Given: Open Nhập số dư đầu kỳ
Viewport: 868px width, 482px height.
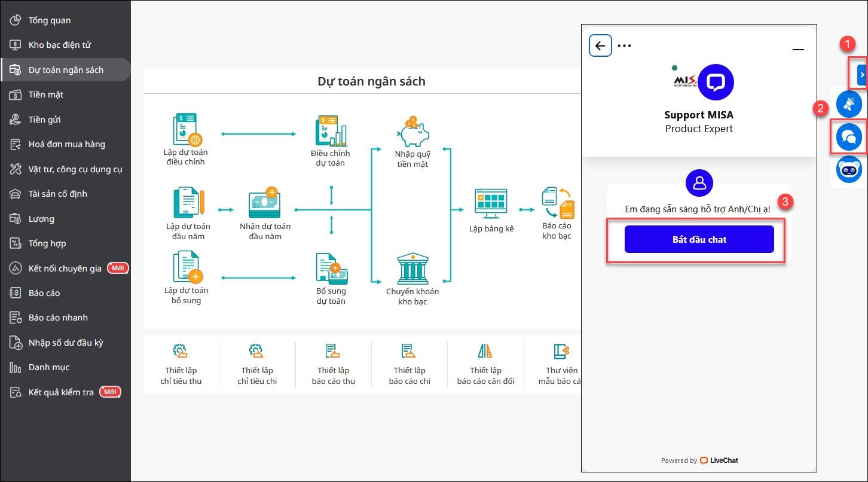Looking at the screenshot, I should (x=65, y=343).
